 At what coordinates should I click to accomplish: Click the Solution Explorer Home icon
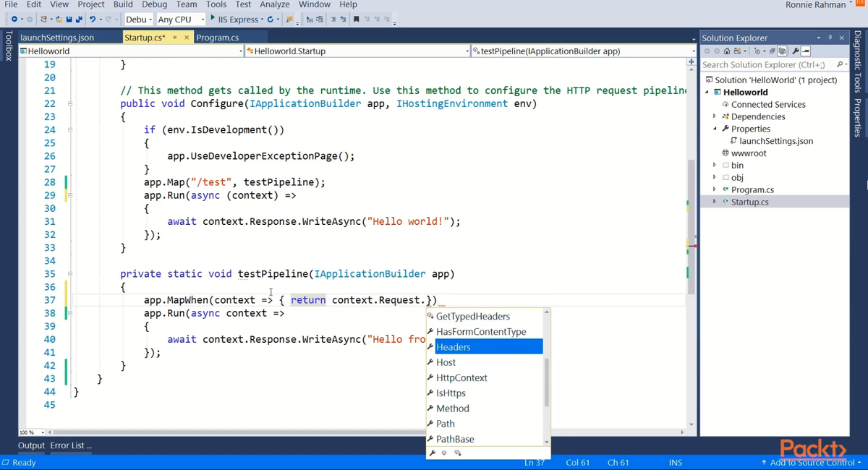pyautogui.click(x=727, y=51)
